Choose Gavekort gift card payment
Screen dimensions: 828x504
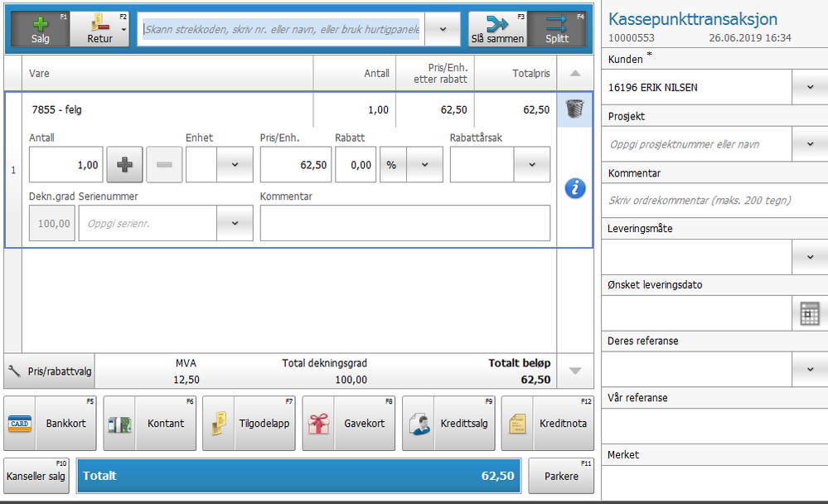click(x=348, y=423)
